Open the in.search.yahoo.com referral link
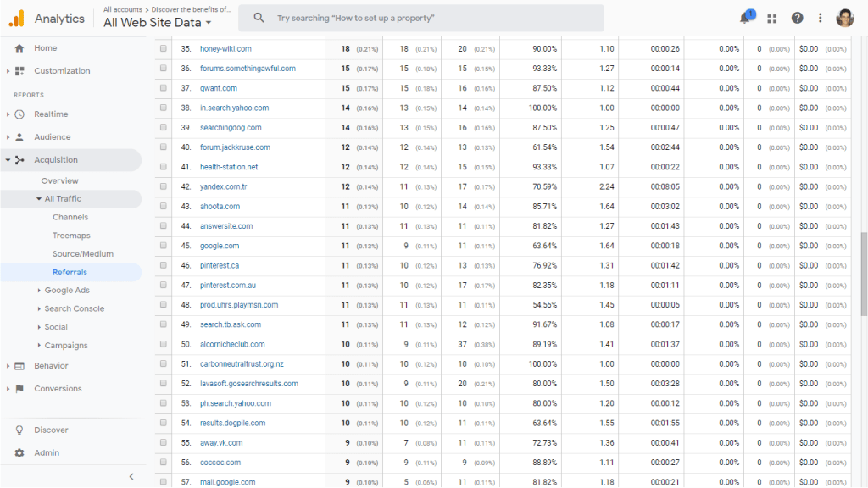Screen dimensions: 868x488 click(234, 108)
